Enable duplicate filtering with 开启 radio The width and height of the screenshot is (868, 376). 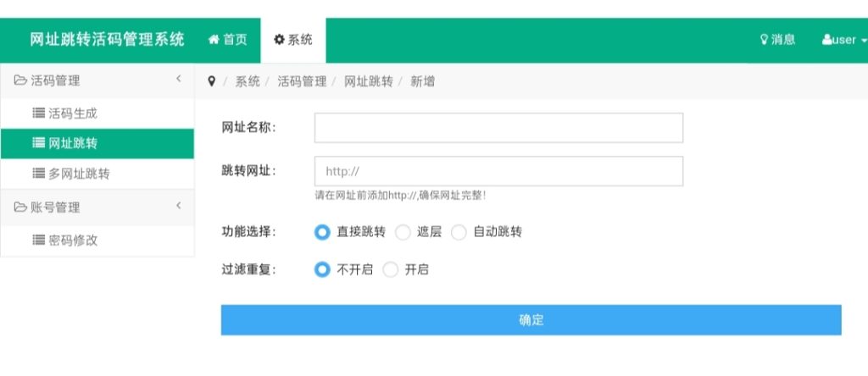(390, 270)
